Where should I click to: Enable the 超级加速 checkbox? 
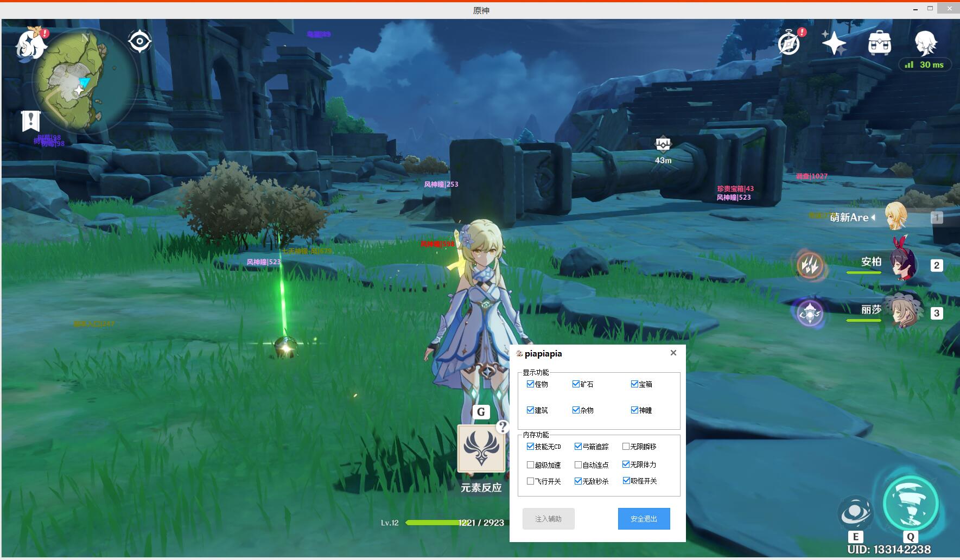pos(531,464)
